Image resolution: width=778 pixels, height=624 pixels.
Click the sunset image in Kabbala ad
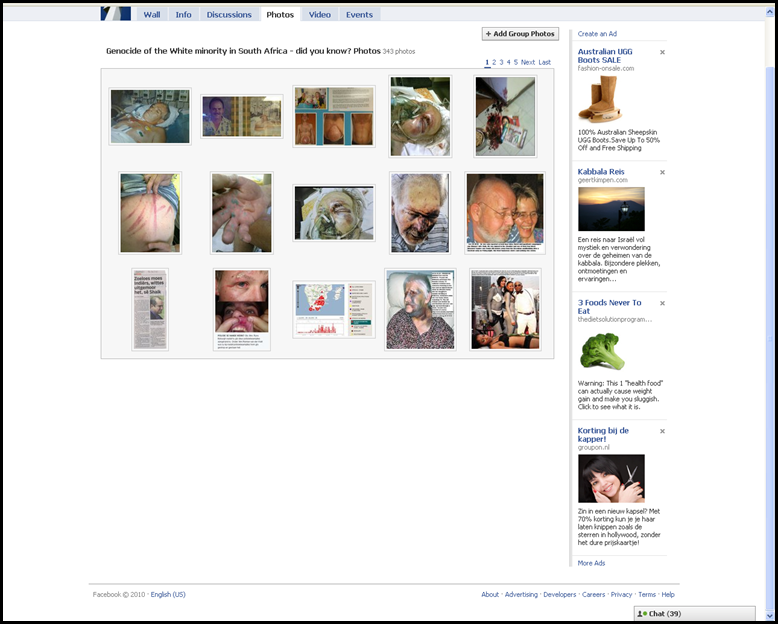click(x=611, y=209)
